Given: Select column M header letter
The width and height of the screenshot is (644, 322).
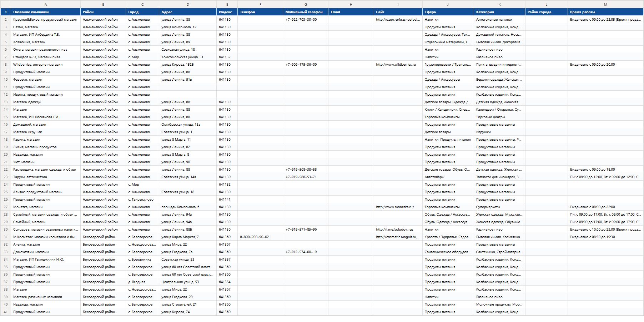Looking at the screenshot, I should 605,4.
